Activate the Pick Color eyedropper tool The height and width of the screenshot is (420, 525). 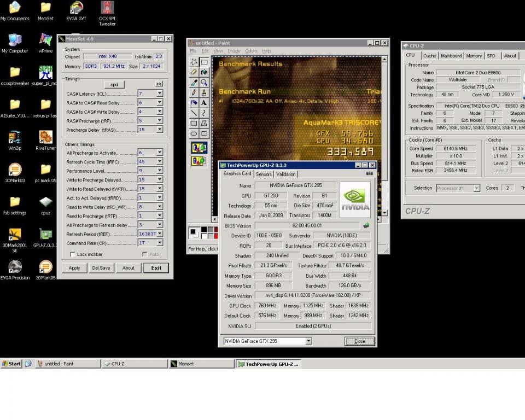coord(194,82)
